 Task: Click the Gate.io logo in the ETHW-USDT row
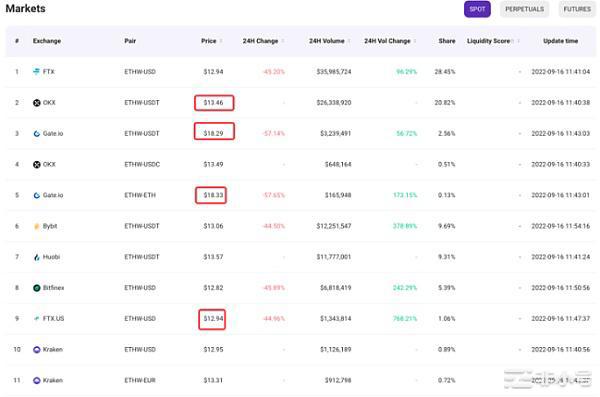pyautogui.click(x=37, y=134)
